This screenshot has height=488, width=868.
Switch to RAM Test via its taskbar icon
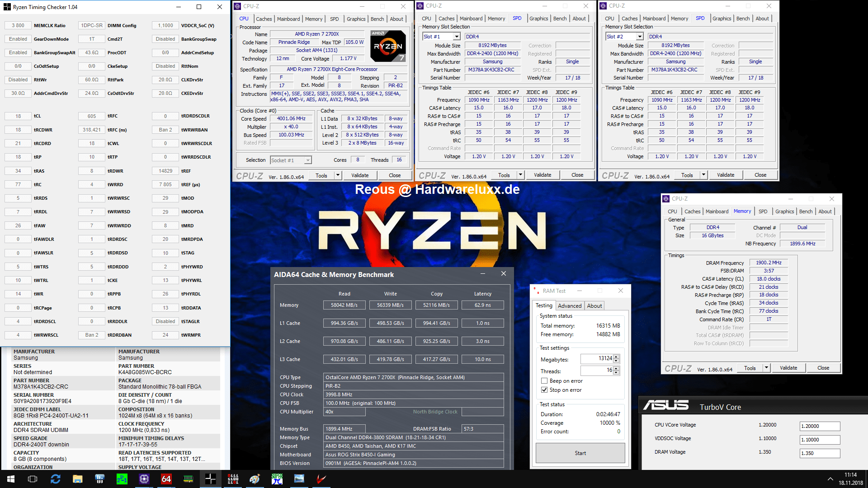[x=188, y=479]
